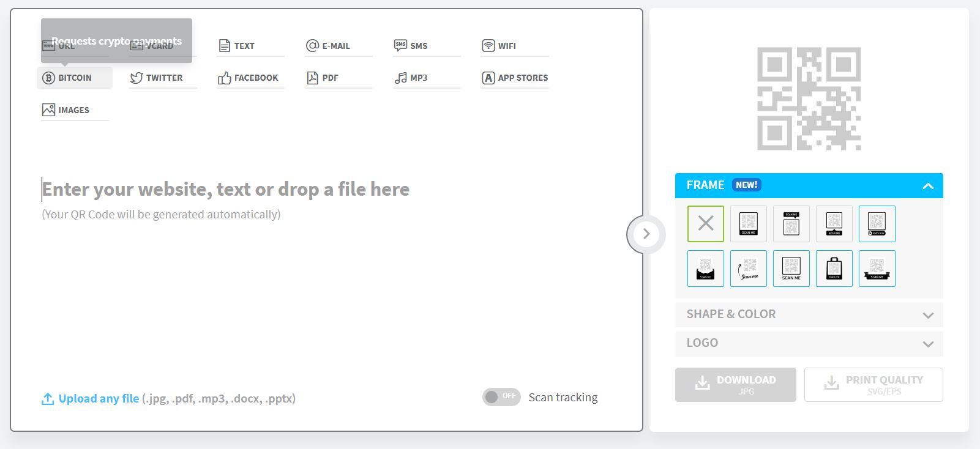
Task: Toggle the Scan tracking switch
Action: (x=501, y=397)
